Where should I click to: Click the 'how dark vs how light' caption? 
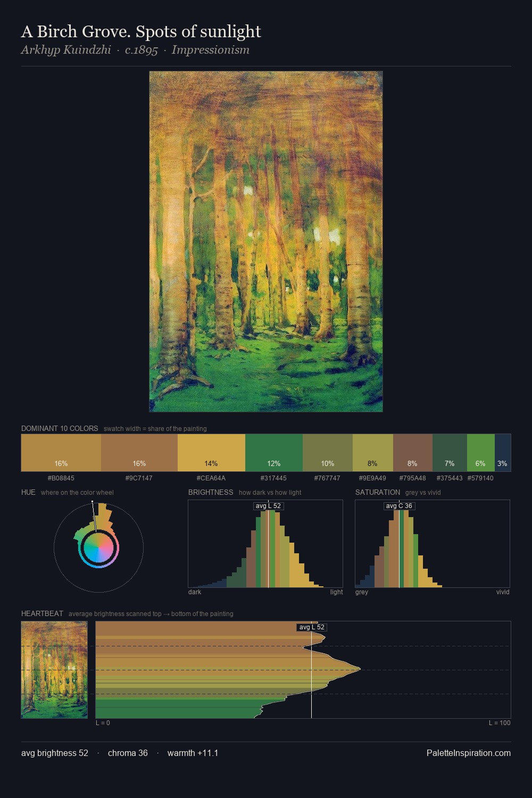[x=270, y=493]
